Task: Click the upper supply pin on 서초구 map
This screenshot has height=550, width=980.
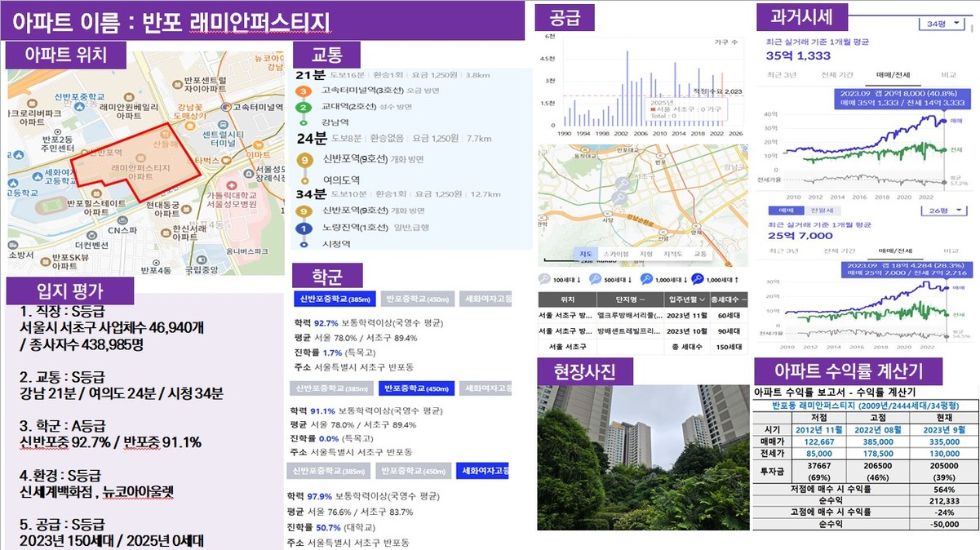Action: coord(624,184)
